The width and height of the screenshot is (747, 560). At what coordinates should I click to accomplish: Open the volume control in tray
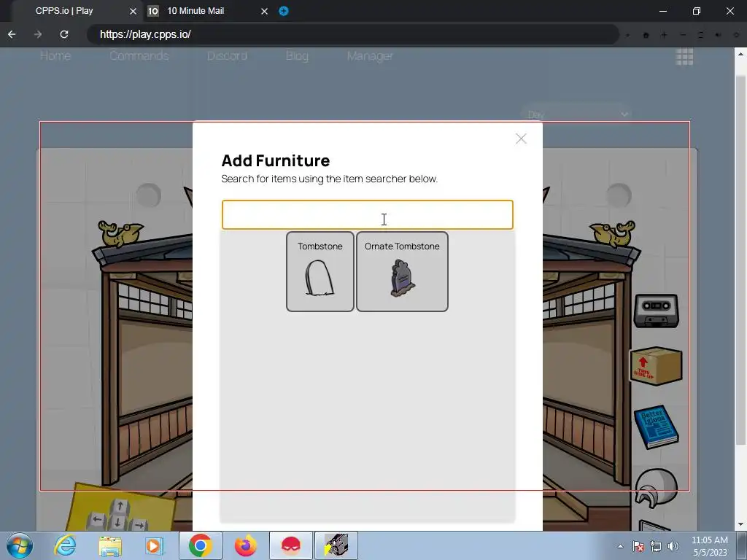point(673,546)
